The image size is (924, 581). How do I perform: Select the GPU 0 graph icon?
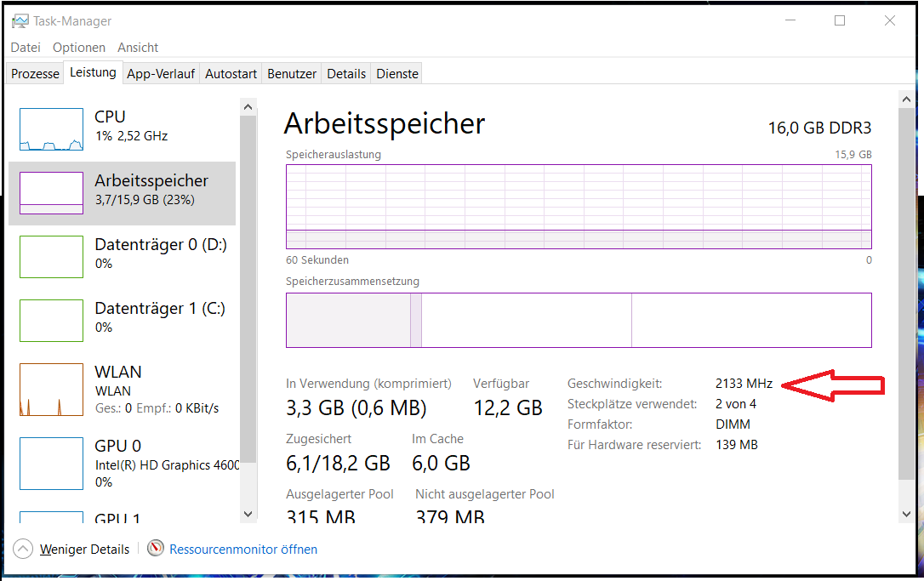[51, 463]
